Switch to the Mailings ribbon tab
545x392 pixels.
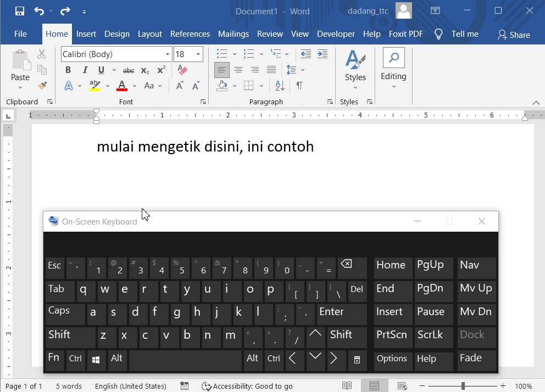pyautogui.click(x=233, y=33)
